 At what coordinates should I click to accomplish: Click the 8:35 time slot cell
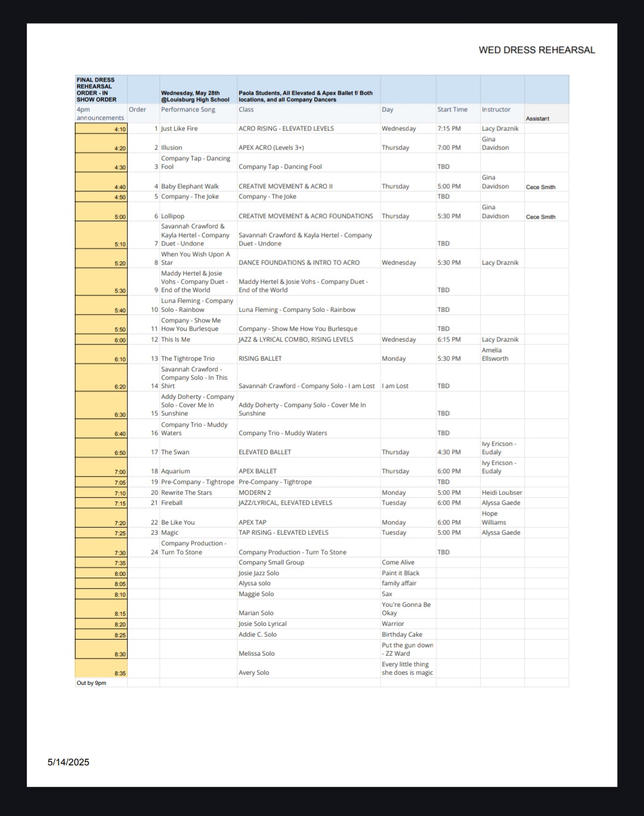point(101,669)
